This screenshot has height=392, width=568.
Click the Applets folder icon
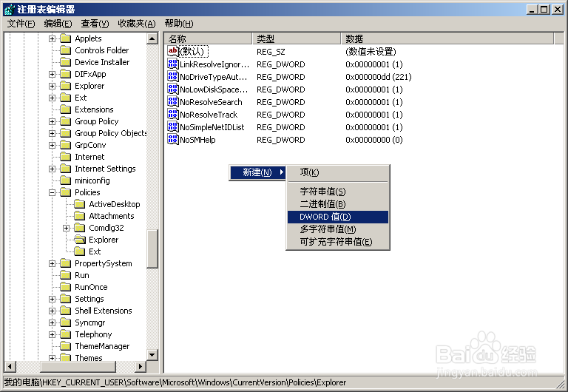[66, 38]
